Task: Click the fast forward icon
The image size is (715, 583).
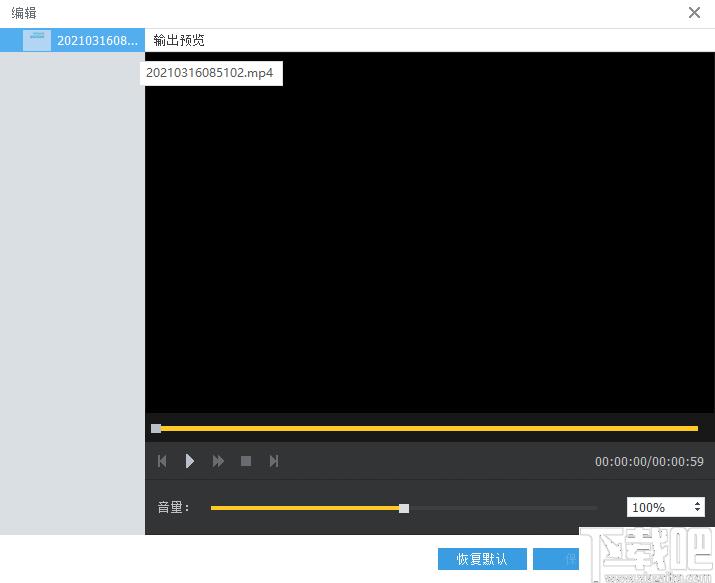Action: (x=218, y=461)
